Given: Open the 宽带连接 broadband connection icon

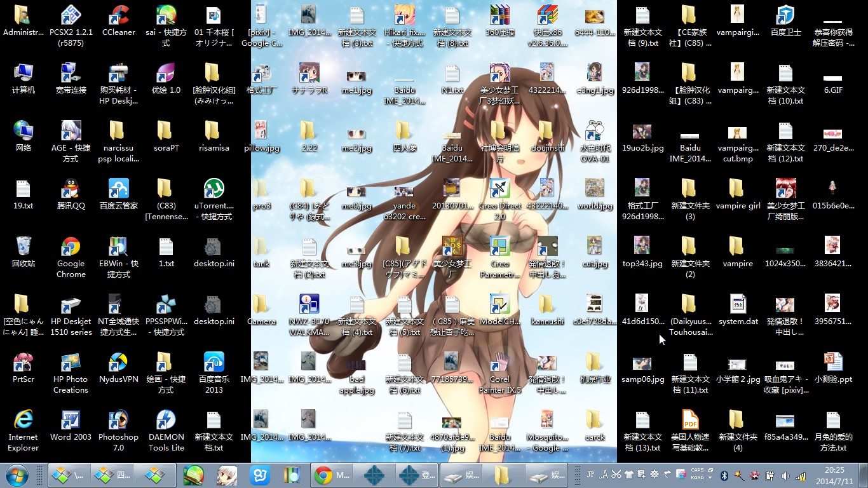Looking at the screenshot, I should click(x=71, y=72).
